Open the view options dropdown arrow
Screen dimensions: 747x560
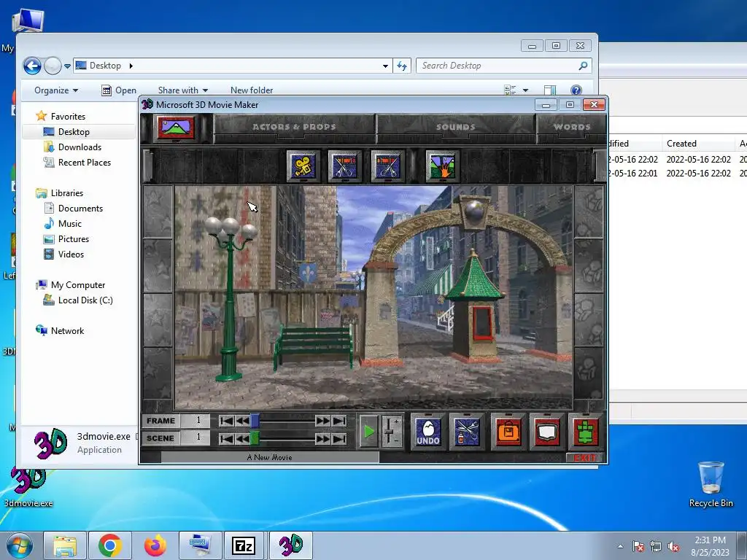525,90
